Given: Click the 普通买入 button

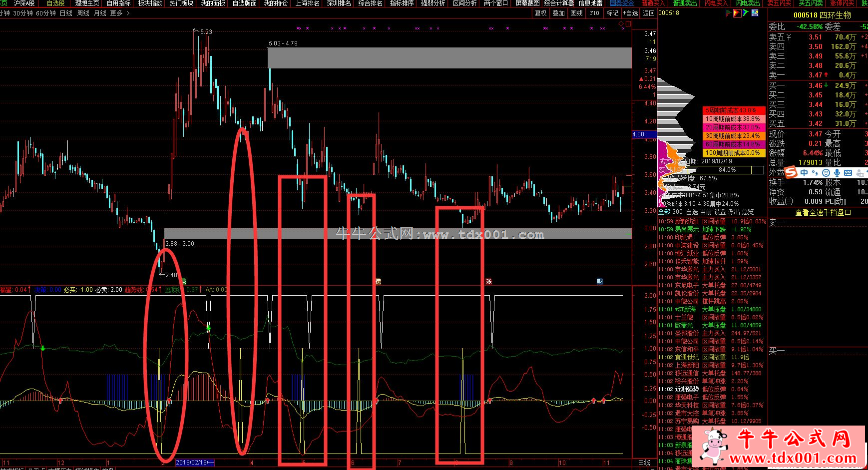Looking at the screenshot, I should click(653, 3).
